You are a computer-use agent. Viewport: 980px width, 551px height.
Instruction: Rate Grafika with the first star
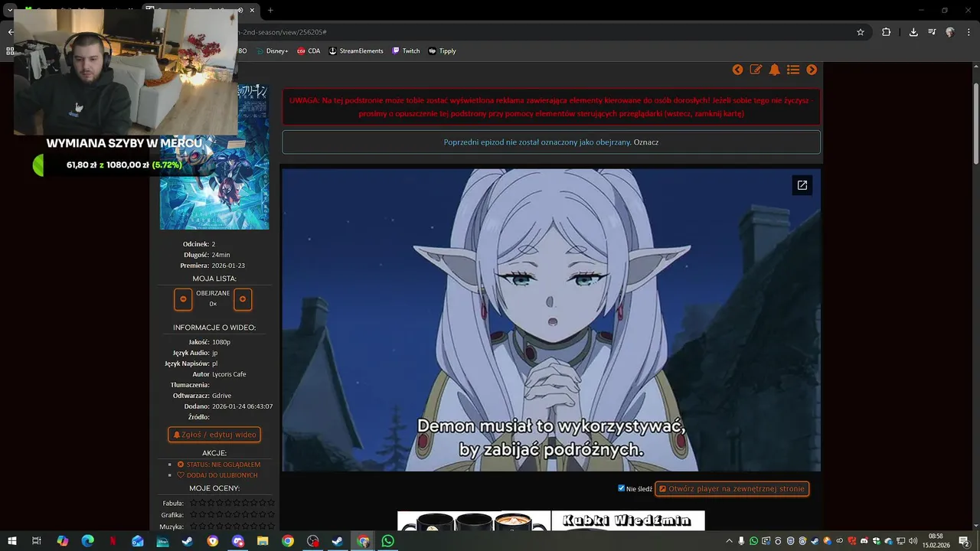(x=194, y=515)
